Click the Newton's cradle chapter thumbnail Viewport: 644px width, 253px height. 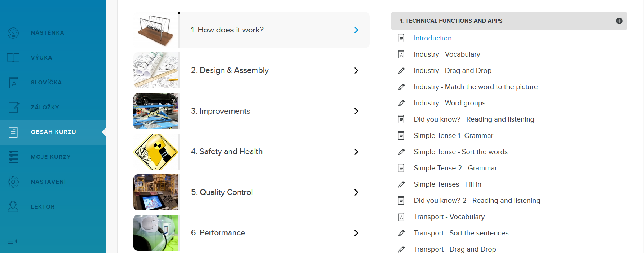tap(156, 30)
